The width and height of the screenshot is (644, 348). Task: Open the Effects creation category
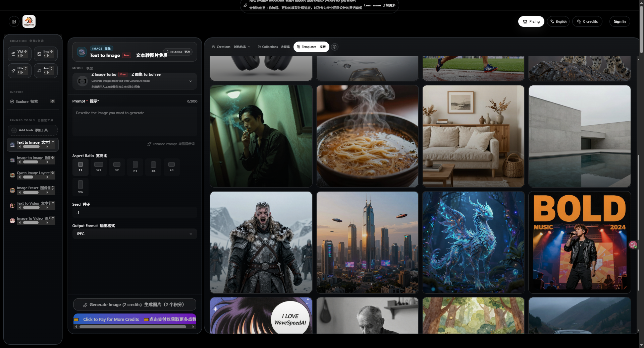(19, 70)
